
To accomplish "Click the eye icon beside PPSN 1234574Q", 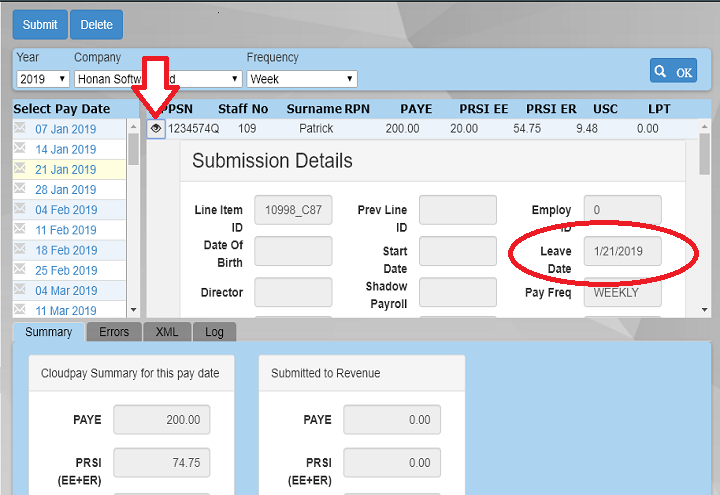I will 156,129.
